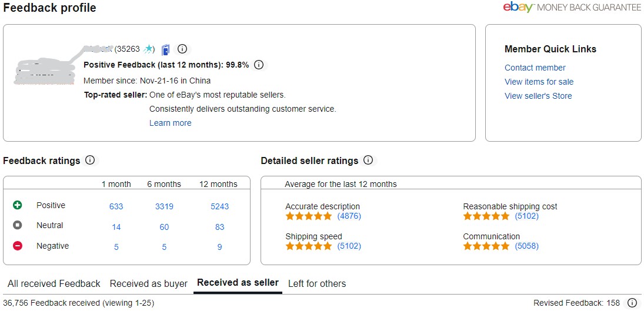The width and height of the screenshot is (644, 311).
Task: Click info icon next to Feedback ratings
Action: [x=90, y=160]
